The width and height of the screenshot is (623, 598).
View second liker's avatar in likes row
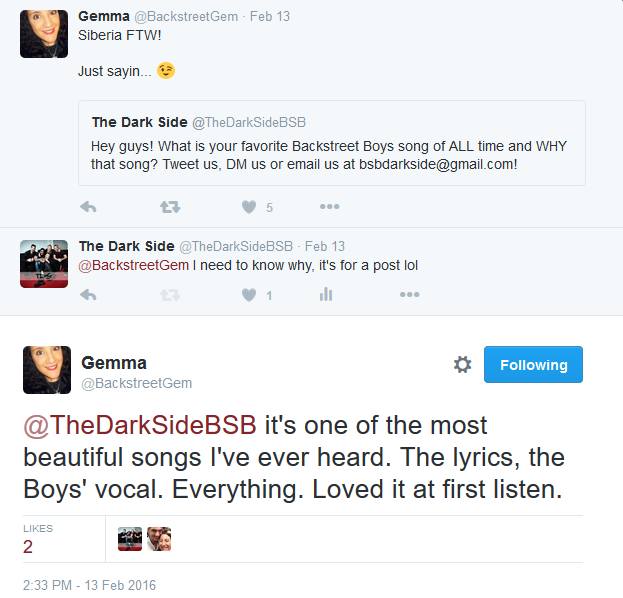(159, 539)
